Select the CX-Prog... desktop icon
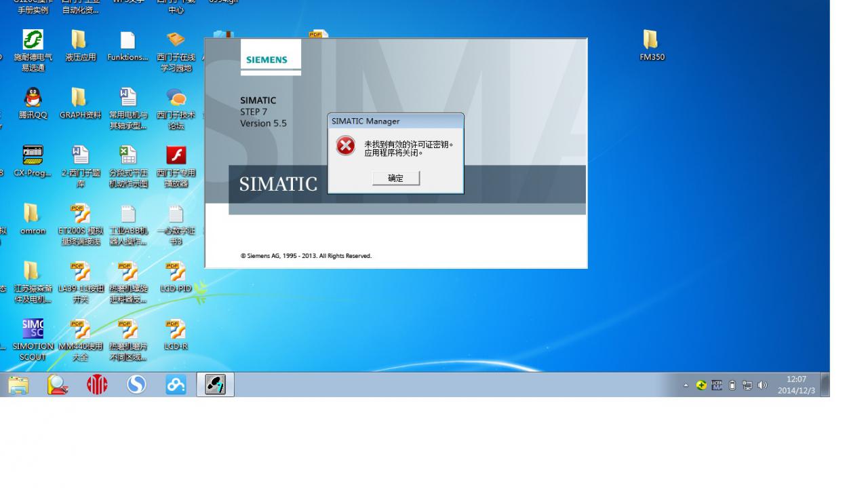 (x=33, y=162)
